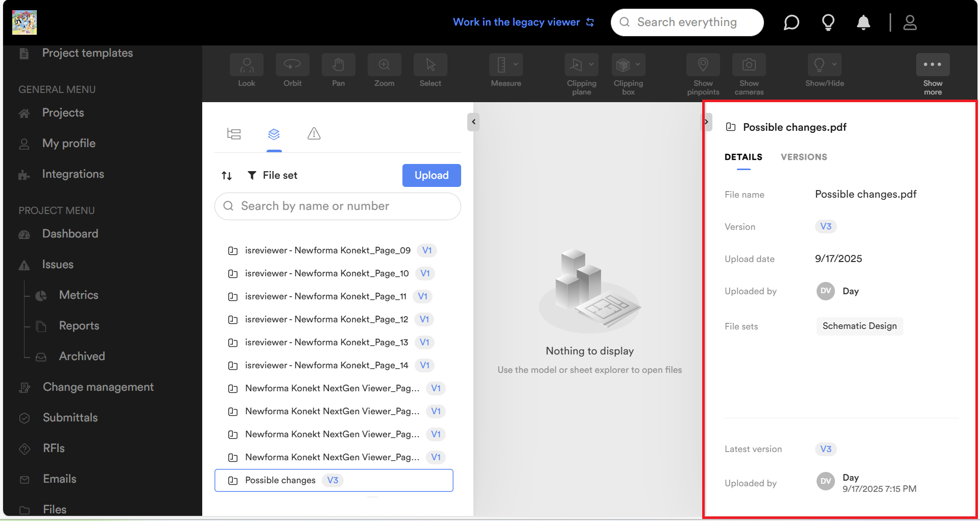
Task: Open Clipping plane dropdown arrow
Action: pos(591,64)
